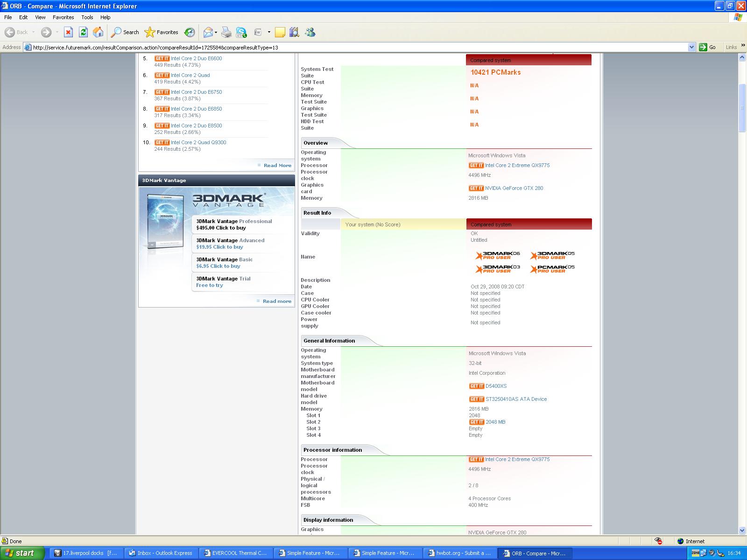Open the 2048 MB memory slot link
747x560 pixels.
click(x=495, y=422)
